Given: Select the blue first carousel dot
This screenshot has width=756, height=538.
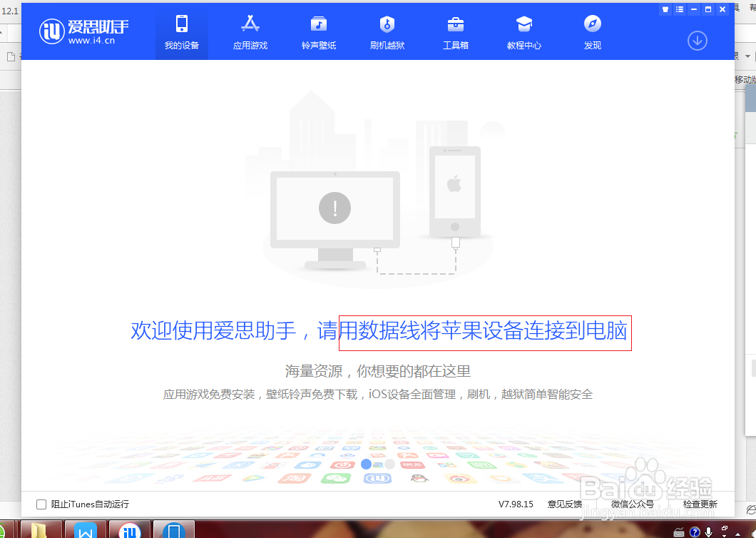Looking at the screenshot, I should pos(367,465).
